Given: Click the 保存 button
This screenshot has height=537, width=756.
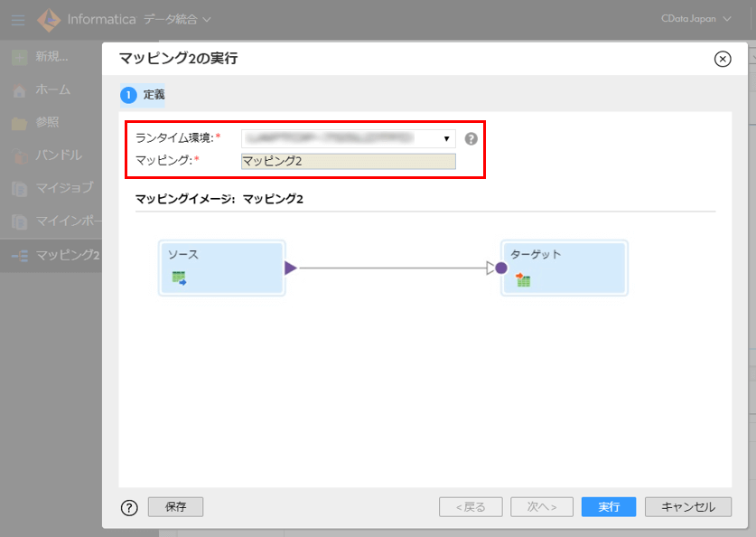Looking at the screenshot, I should (175, 506).
